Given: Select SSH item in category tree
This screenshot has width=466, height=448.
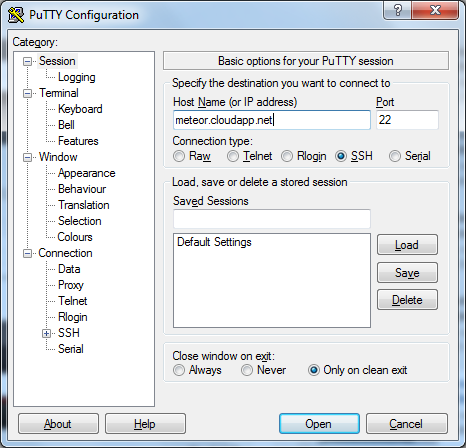Looking at the screenshot, I should coord(69,333).
